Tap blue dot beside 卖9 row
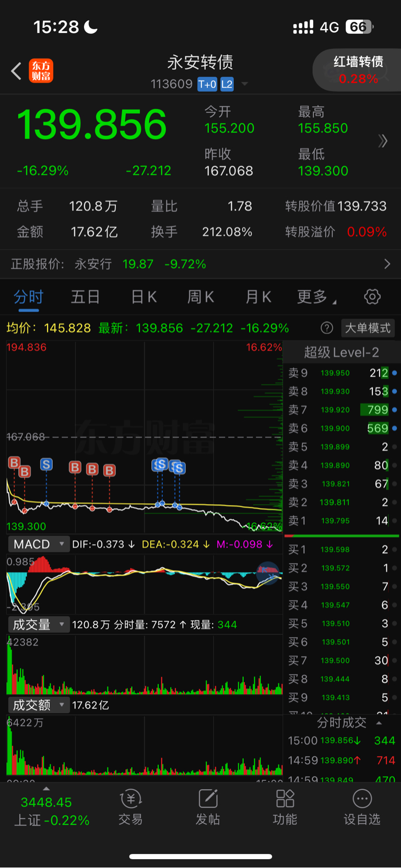This screenshot has height=868, width=401. point(394,373)
